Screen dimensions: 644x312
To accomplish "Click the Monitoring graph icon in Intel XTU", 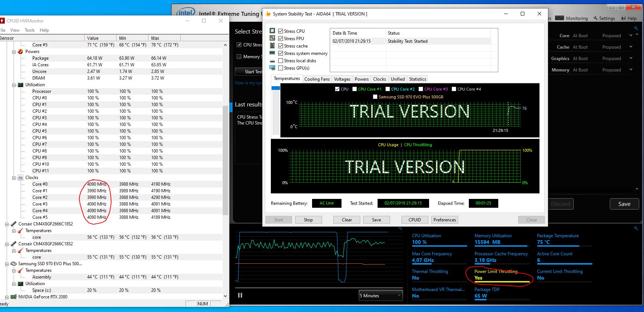I will tap(559, 18).
